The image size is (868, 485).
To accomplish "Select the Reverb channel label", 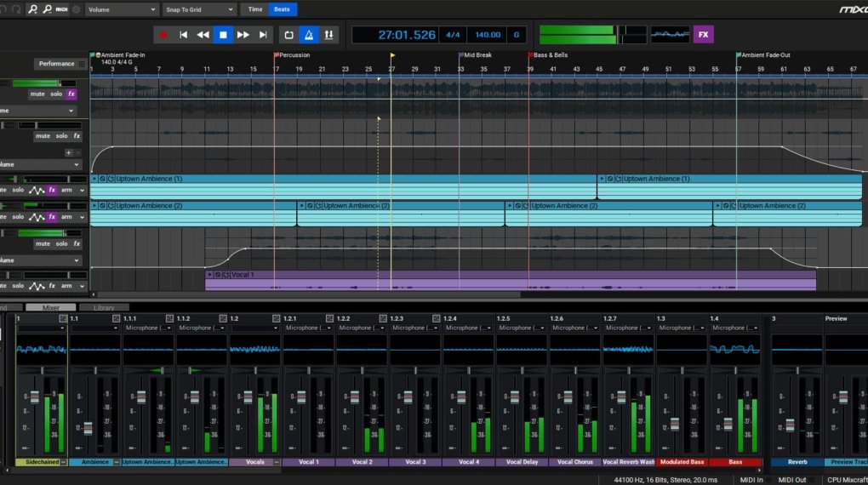I will pos(797,462).
